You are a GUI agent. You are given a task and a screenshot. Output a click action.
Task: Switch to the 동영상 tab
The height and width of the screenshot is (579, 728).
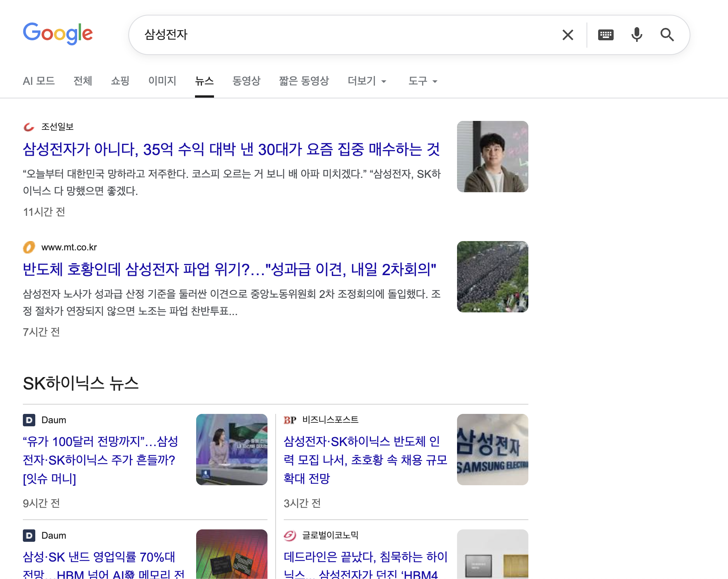coord(246,81)
